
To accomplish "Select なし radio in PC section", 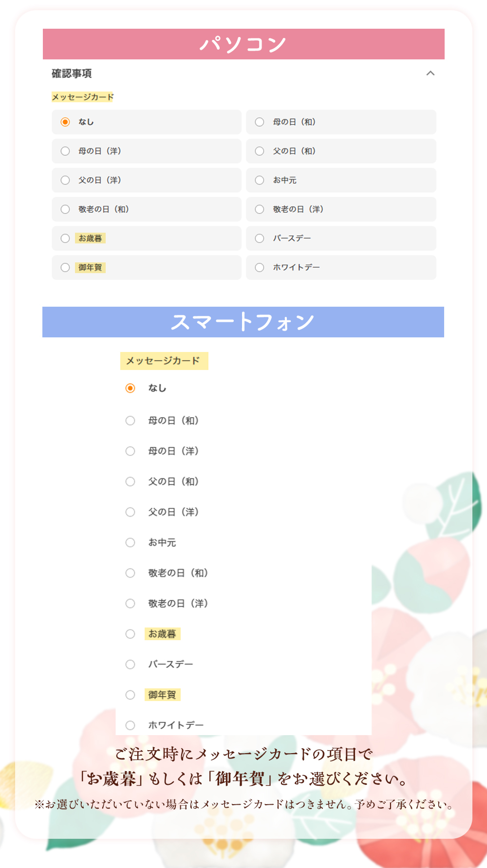I will [65, 122].
